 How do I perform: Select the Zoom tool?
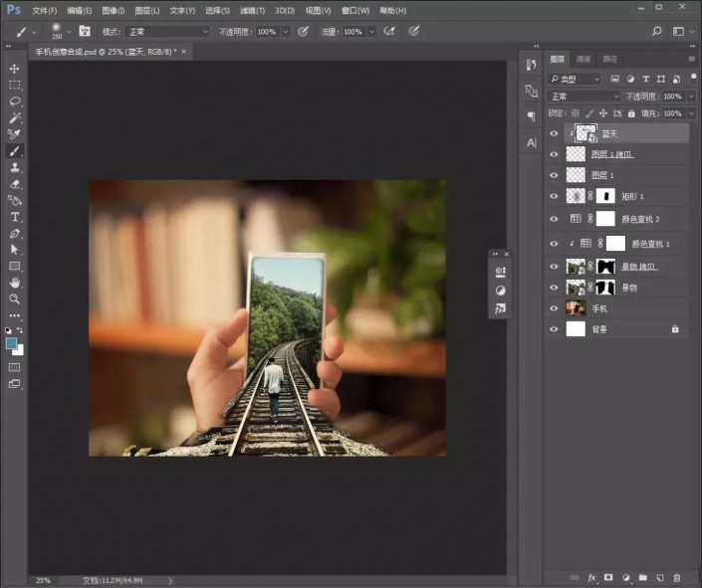(14, 298)
